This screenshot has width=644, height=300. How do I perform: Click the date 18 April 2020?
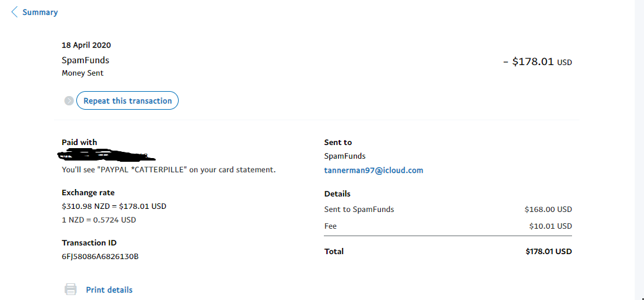click(86, 45)
